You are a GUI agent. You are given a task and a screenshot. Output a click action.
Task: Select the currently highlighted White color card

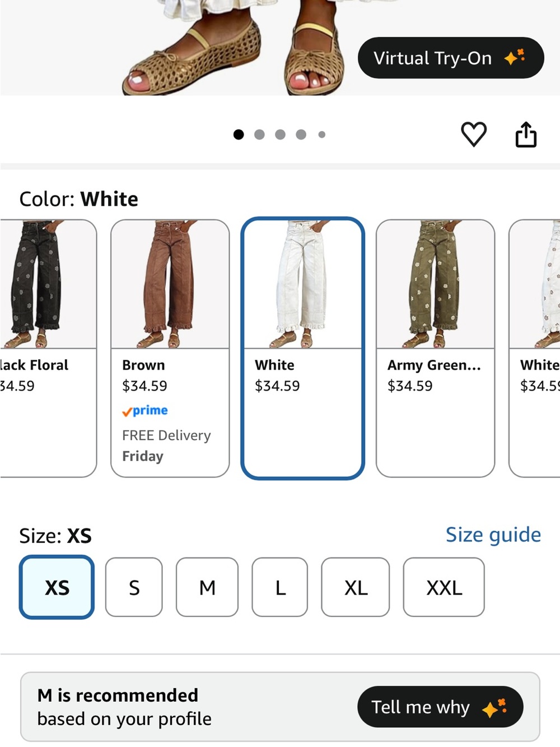click(x=302, y=348)
